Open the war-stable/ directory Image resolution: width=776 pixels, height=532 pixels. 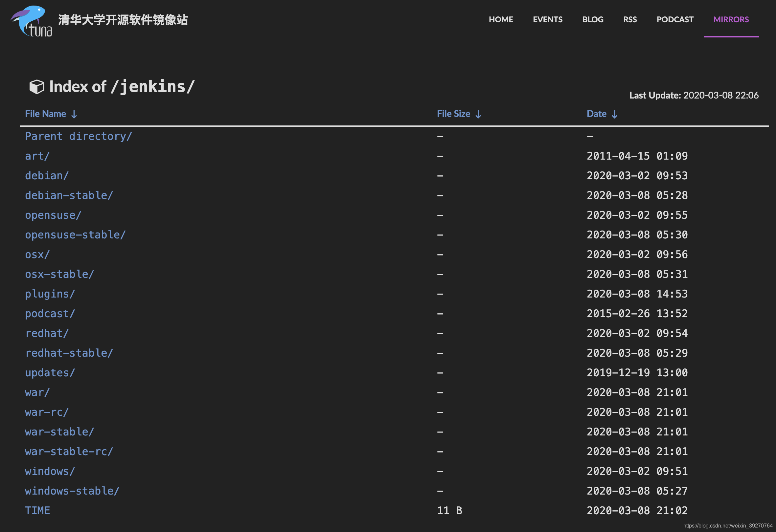coord(59,432)
